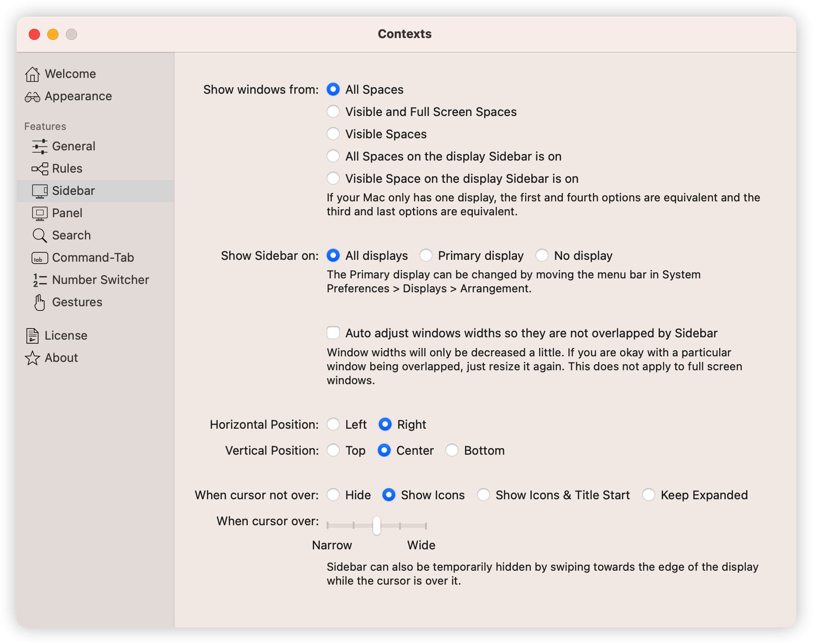Click the star icon beside About
This screenshot has height=644, width=813.
32,358
